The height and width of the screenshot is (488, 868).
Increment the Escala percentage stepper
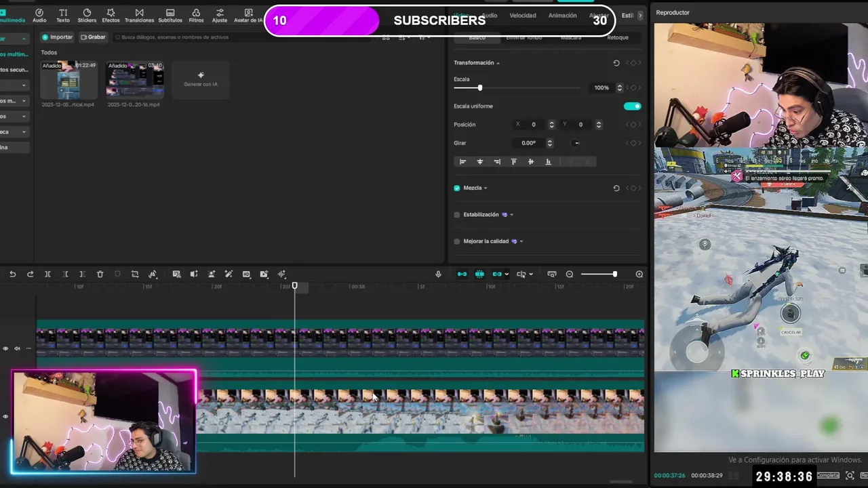point(619,86)
